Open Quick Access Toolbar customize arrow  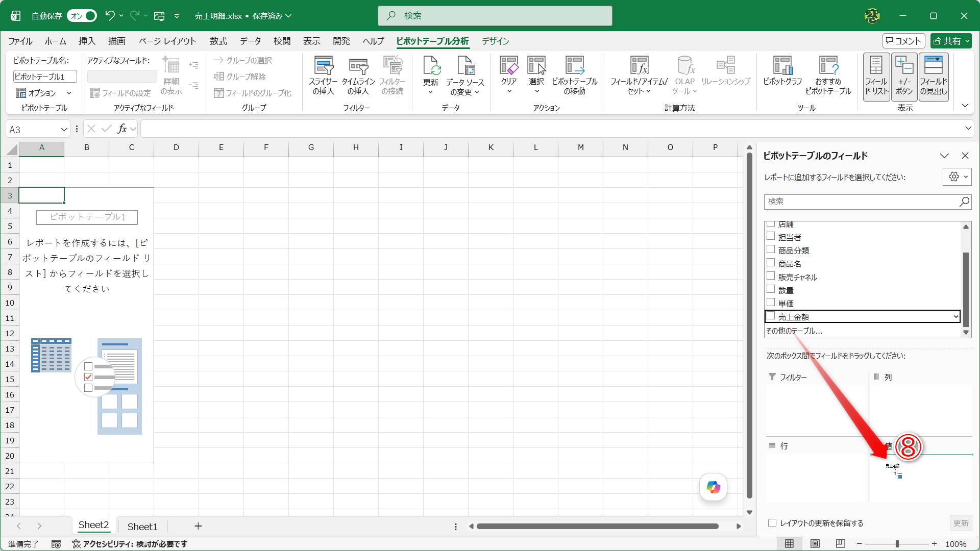point(177,16)
